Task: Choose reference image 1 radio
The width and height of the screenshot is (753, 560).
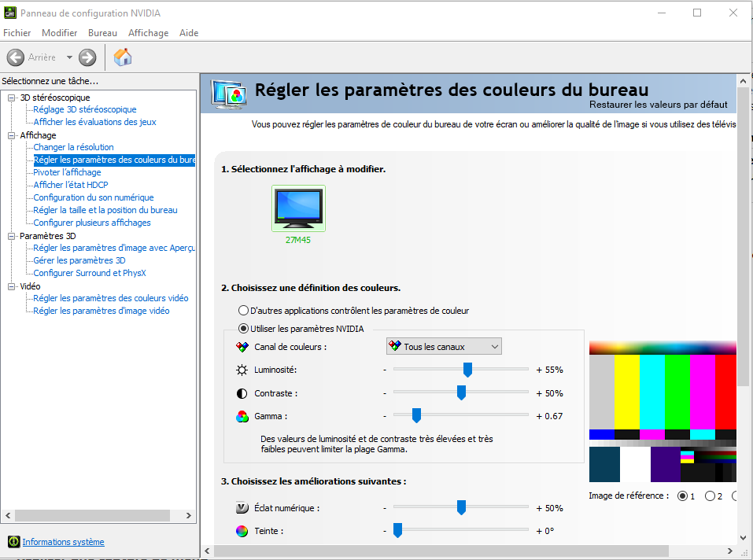Action: coord(682,496)
